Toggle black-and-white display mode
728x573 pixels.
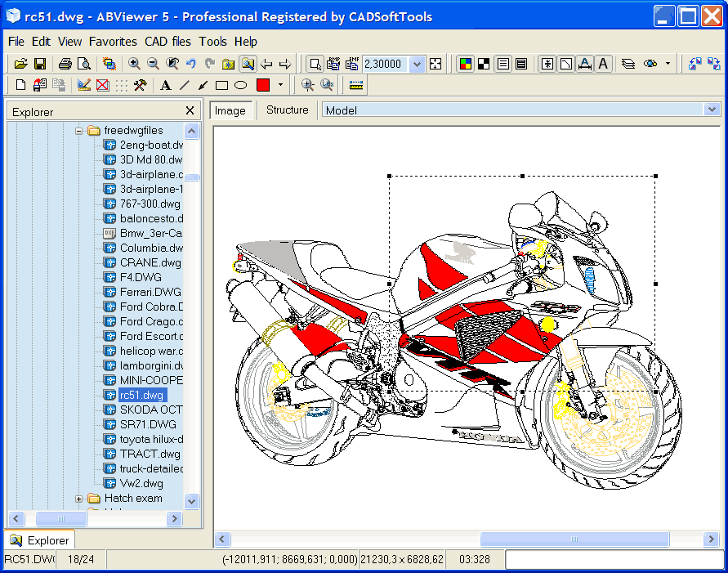point(485,64)
